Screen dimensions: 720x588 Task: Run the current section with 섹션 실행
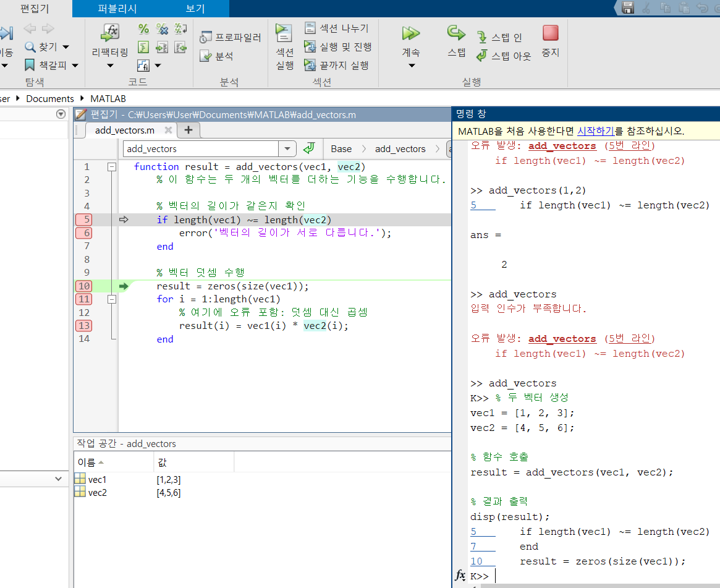(284, 47)
